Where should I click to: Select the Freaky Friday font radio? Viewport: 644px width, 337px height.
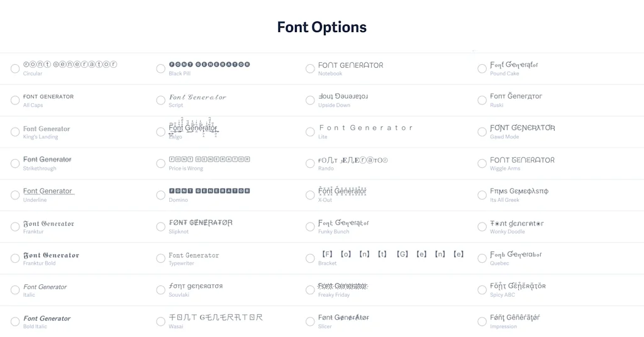pos(310,290)
